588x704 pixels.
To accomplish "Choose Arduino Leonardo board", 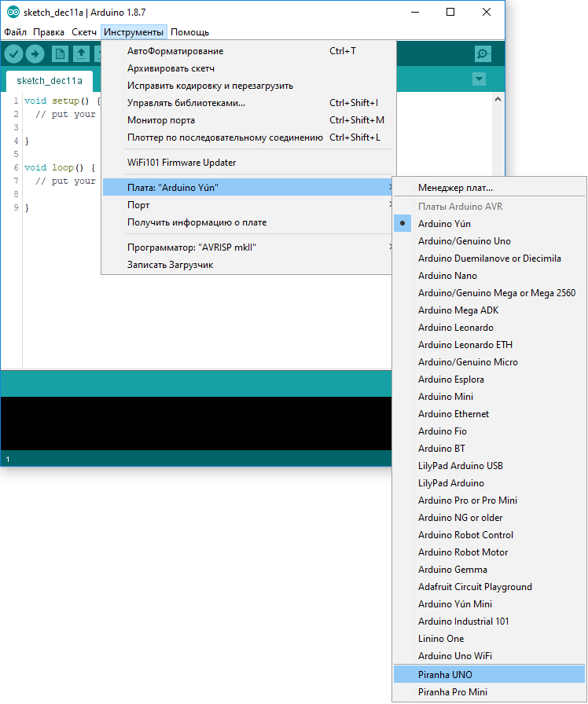I will (489, 328).
